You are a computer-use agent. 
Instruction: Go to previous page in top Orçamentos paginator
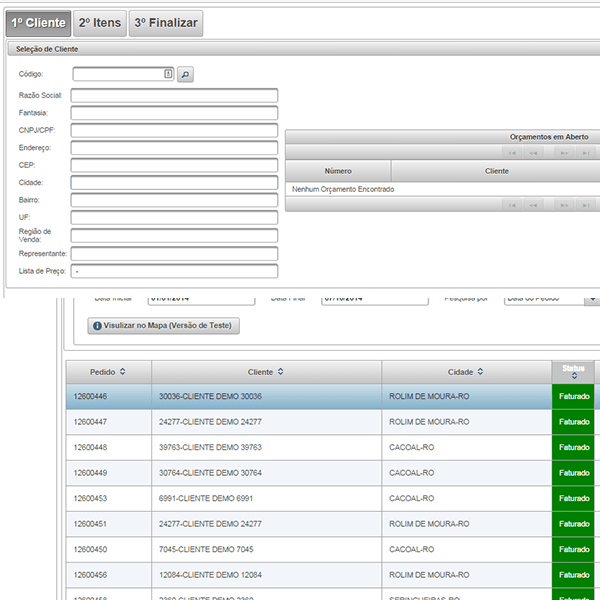(x=533, y=153)
